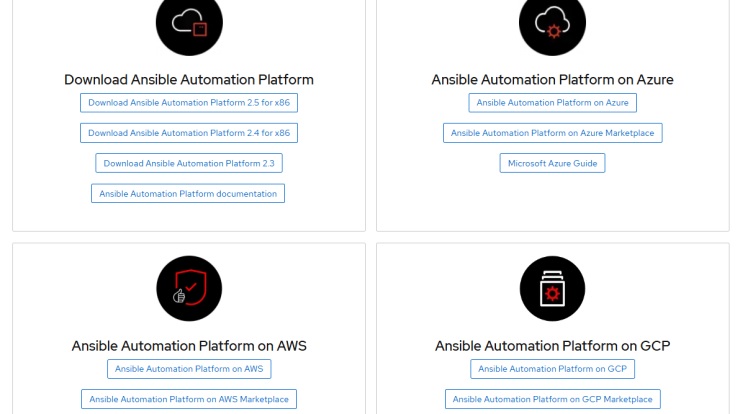This screenshot has height=414, width=740.
Task: Download Ansible Automation Platform 2.3
Action: pyautogui.click(x=189, y=163)
